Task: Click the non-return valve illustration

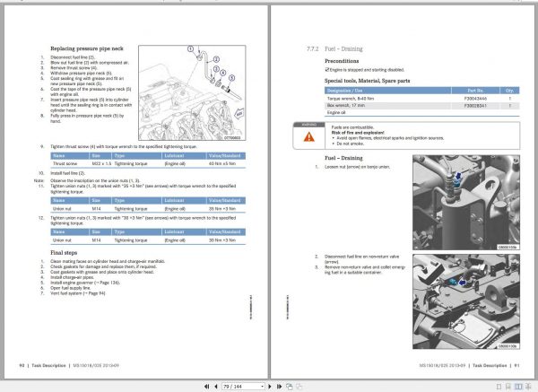Action: point(466,301)
